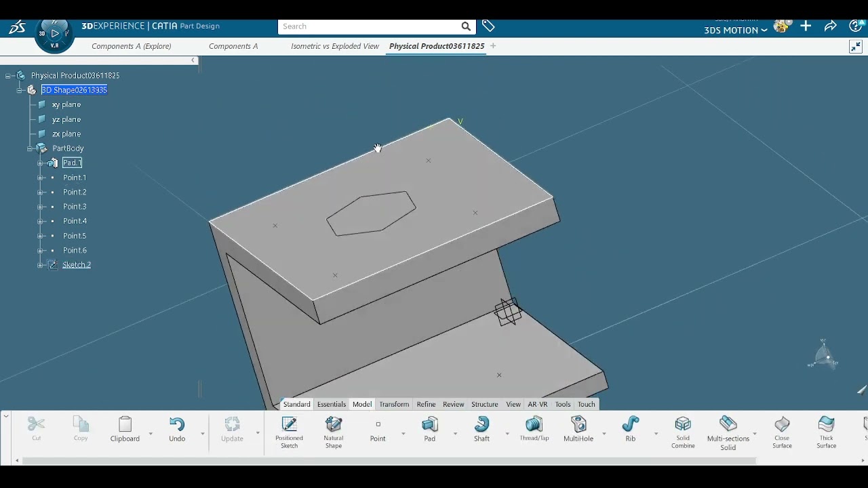Open the Review tab

tap(454, 404)
